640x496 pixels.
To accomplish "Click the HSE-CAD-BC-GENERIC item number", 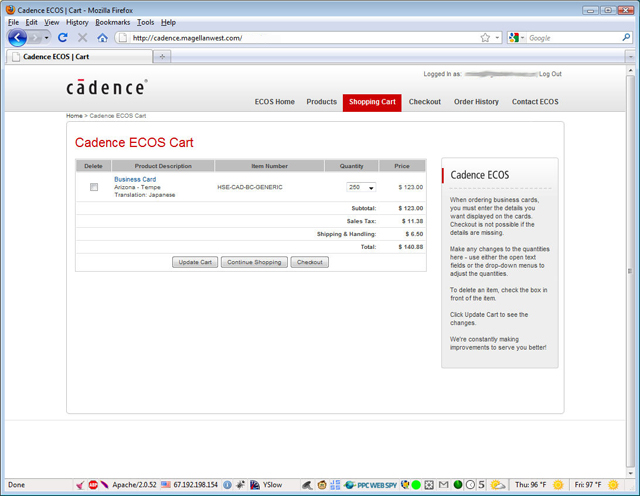I will [x=250, y=187].
